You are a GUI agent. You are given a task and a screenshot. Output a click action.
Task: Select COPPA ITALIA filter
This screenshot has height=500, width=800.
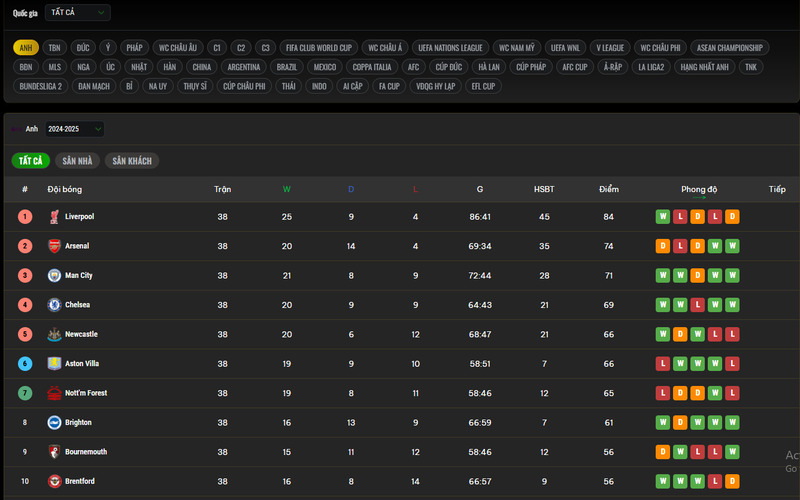pos(372,67)
